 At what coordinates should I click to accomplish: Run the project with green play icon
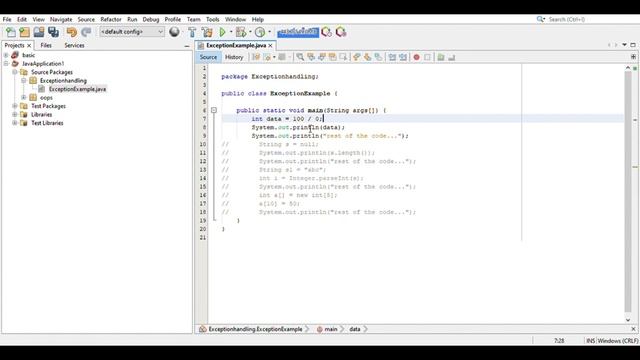pos(222,32)
